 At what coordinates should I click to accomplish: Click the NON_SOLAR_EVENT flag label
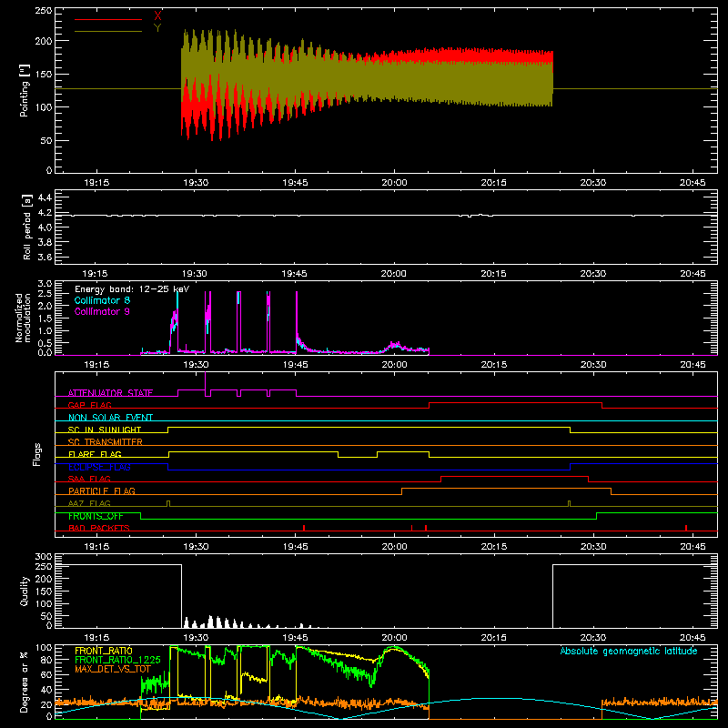pyautogui.click(x=110, y=418)
